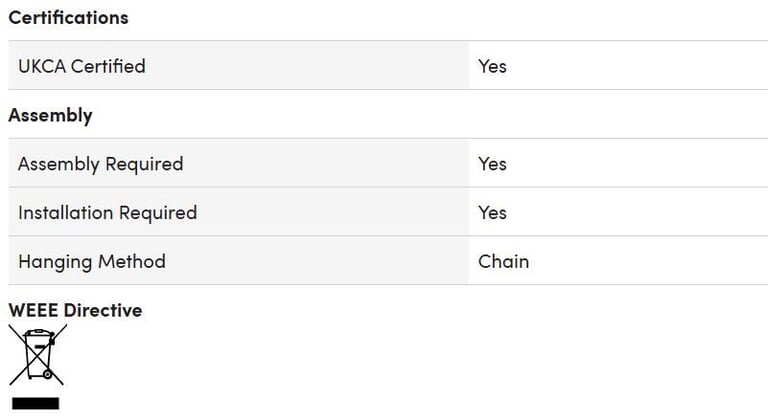Click the Chain value for Hanging Method
768x420 pixels.
click(x=504, y=261)
